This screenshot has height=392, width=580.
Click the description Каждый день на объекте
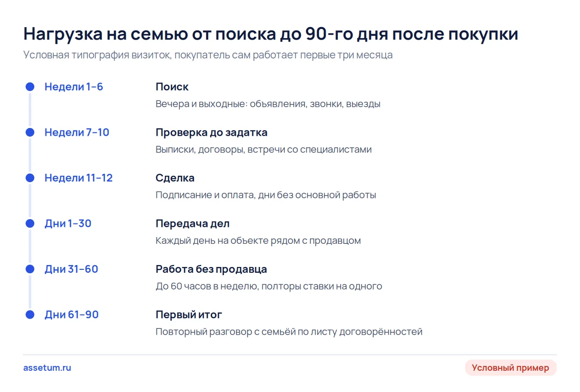258,240
